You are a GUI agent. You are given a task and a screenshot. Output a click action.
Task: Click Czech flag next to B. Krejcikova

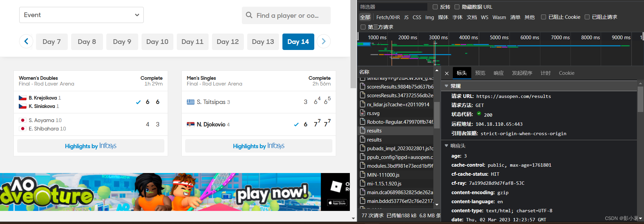(x=22, y=98)
